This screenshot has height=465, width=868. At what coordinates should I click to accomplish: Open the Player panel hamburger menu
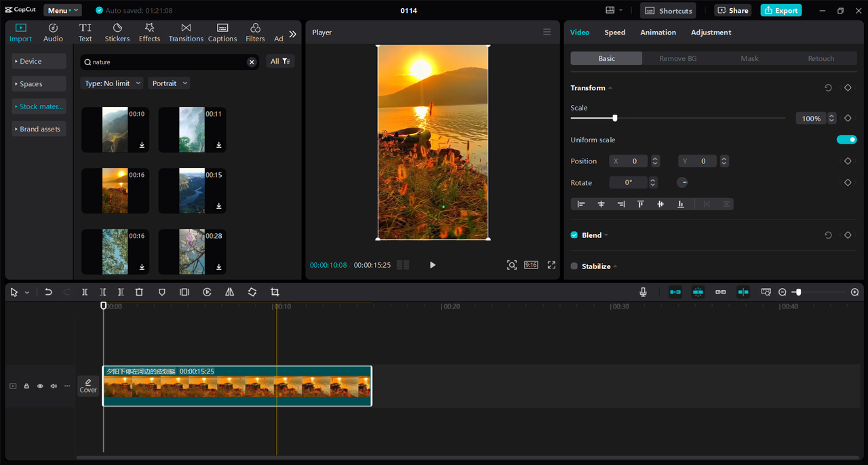(547, 33)
